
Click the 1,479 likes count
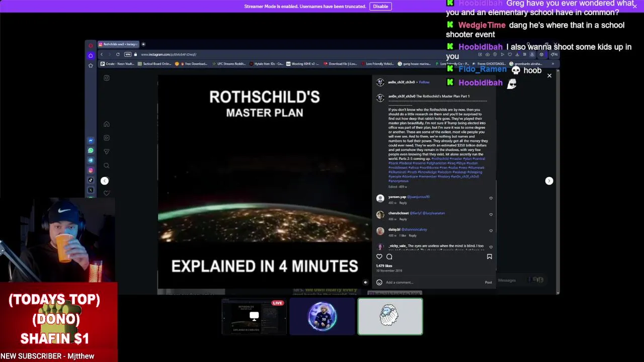[x=384, y=265]
